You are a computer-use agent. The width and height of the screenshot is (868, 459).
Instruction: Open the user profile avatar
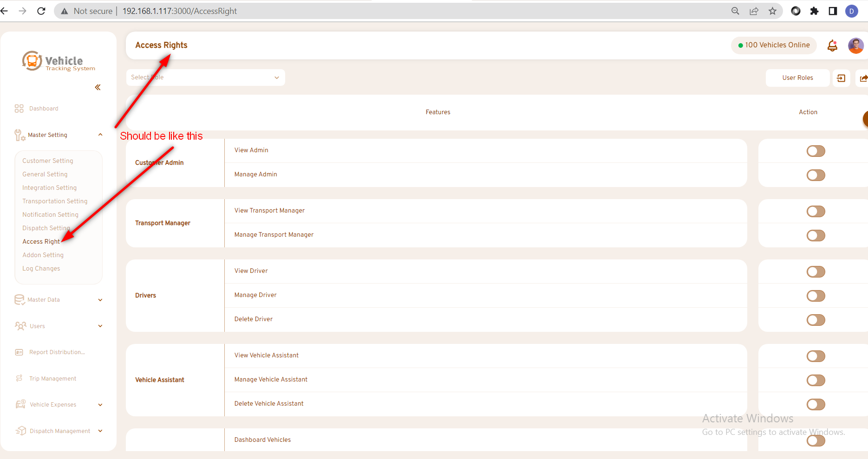pyautogui.click(x=855, y=45)
